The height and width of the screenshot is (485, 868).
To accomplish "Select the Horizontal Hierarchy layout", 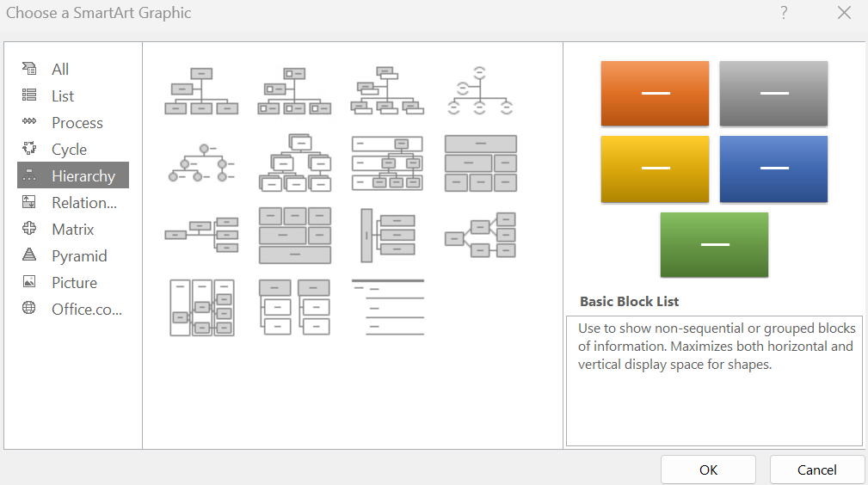I will (480, 235).
